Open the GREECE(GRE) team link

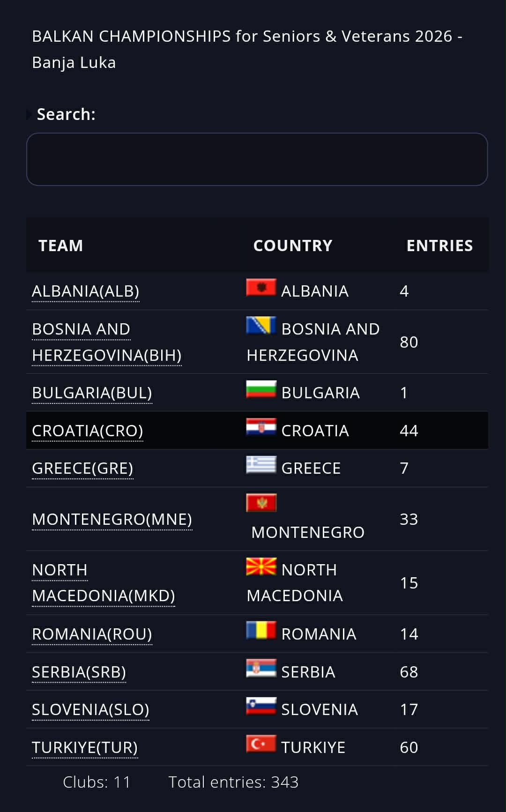pos(82,469)
